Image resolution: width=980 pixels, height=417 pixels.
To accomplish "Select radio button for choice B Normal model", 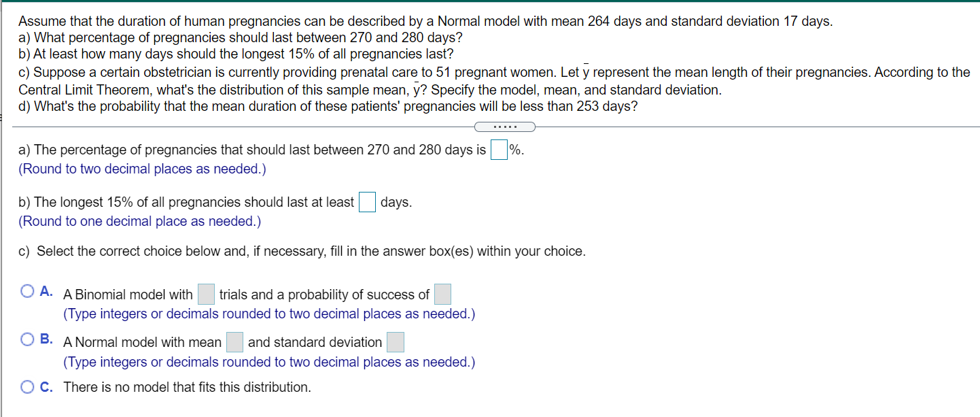I will point(27,338).
